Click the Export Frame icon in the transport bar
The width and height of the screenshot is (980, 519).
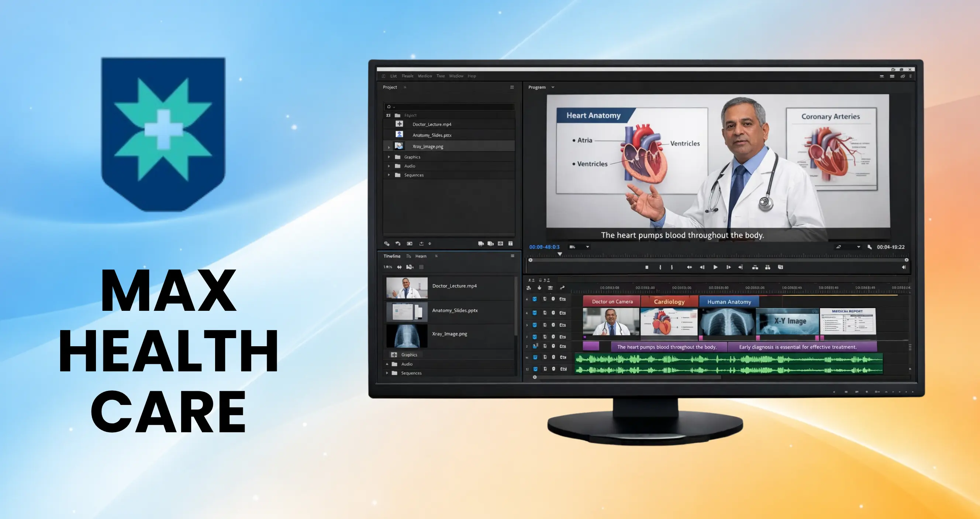pyautogui.click(x=780, y=267)
